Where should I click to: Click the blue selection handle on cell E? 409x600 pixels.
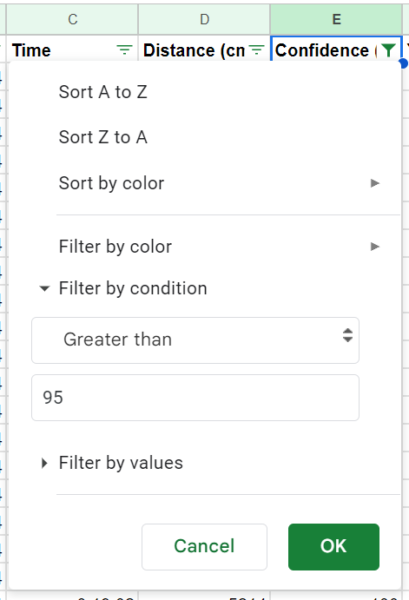[x=403, y=63]
